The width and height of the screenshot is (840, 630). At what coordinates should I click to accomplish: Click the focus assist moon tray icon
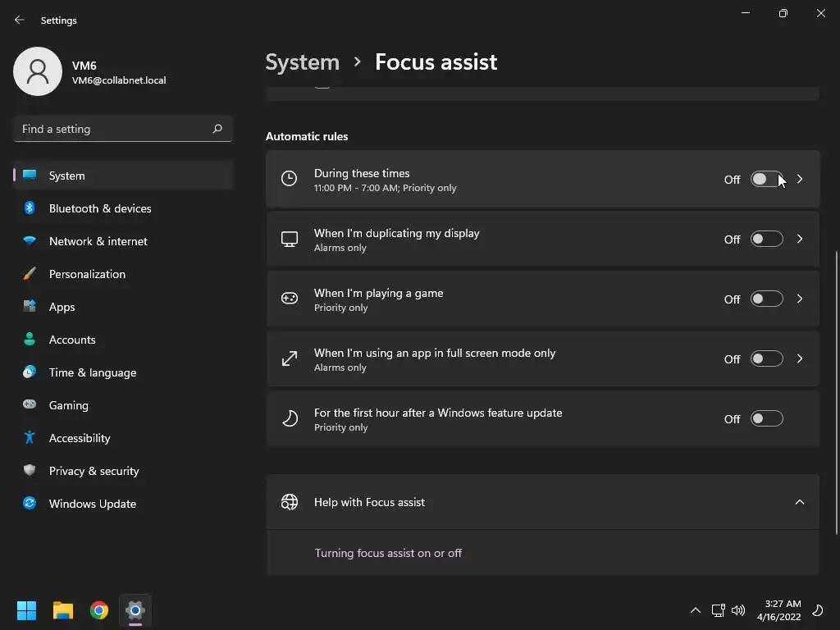point(817,610)
